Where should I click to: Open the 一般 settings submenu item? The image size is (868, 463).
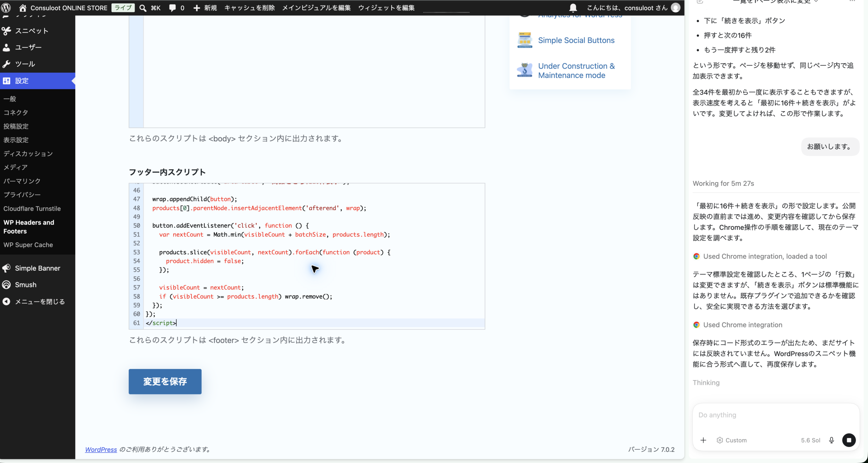pyautogui.click(x=10, y=99)
